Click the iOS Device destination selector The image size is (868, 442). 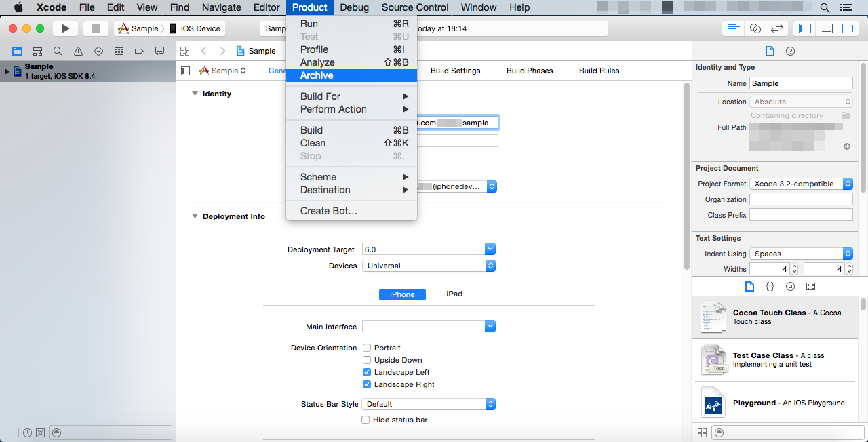coord(196,28)
